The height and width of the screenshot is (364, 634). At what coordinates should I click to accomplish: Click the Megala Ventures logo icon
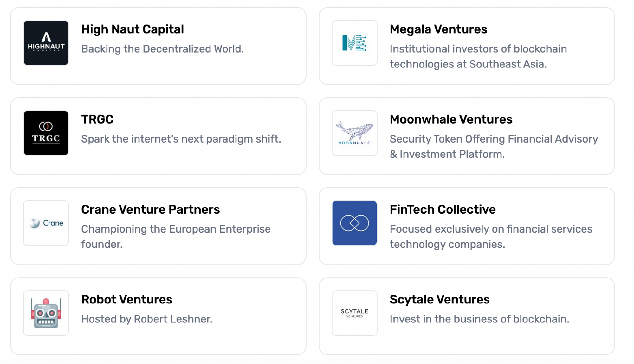[354, 43]
